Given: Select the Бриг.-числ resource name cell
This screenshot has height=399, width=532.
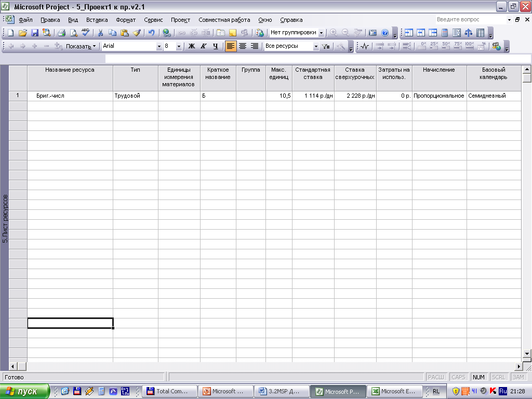Looking at the screenshot, I should (70, 96).
